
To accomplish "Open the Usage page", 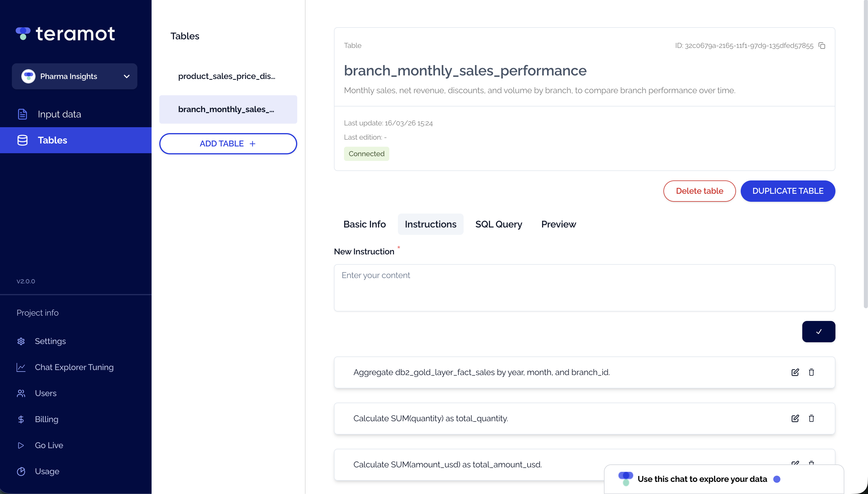I will (x=47, y=471).
